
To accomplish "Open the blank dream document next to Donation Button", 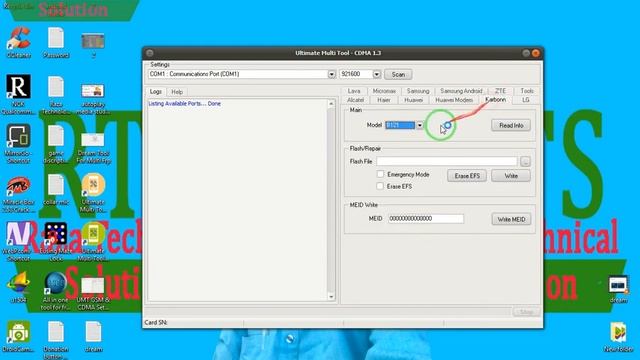I will pyautogui.click(x=93, y=336).
